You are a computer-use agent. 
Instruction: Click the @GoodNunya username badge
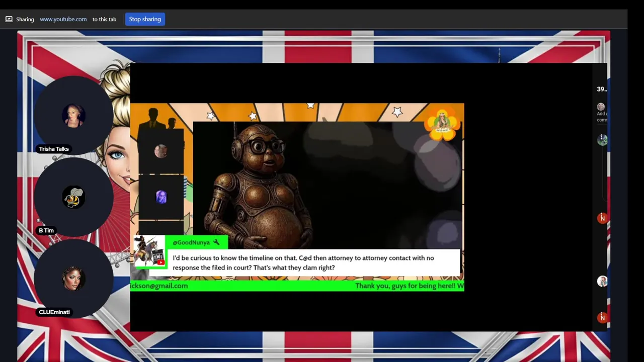point(196,242)
